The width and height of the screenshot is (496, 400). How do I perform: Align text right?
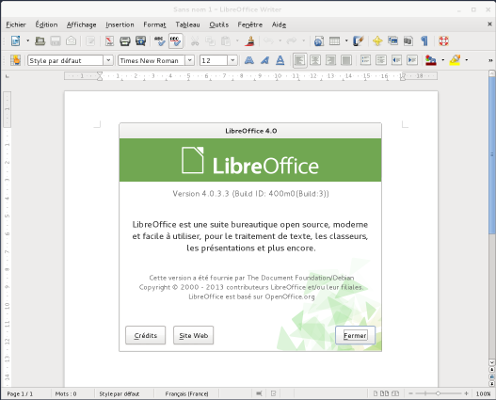click(x=331, y=60)
